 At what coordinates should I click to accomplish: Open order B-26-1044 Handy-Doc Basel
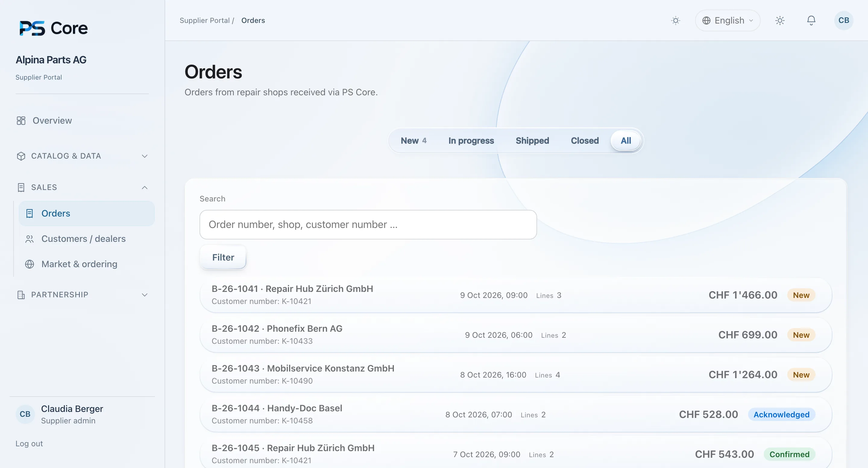pos(516,414)
